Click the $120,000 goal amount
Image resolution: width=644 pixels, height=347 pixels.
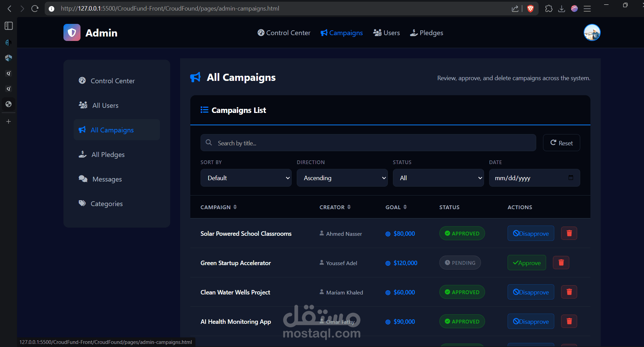point(405,263)
